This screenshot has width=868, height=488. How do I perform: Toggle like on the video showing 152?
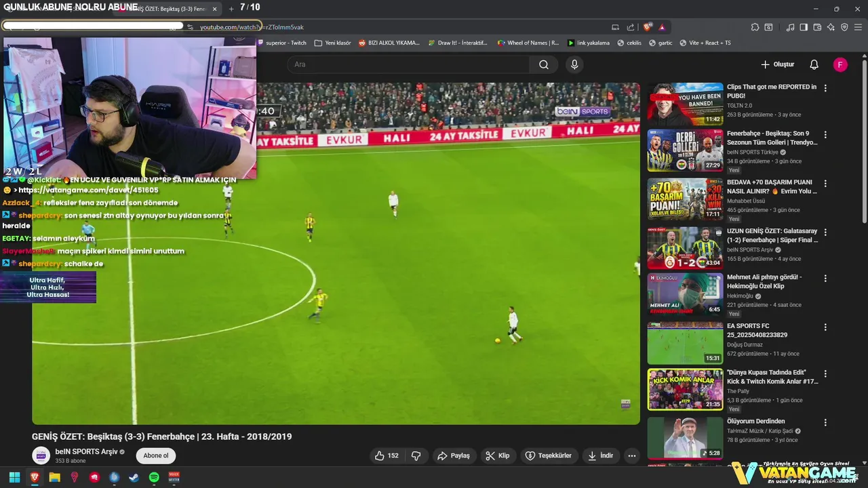tap(387, 455)
